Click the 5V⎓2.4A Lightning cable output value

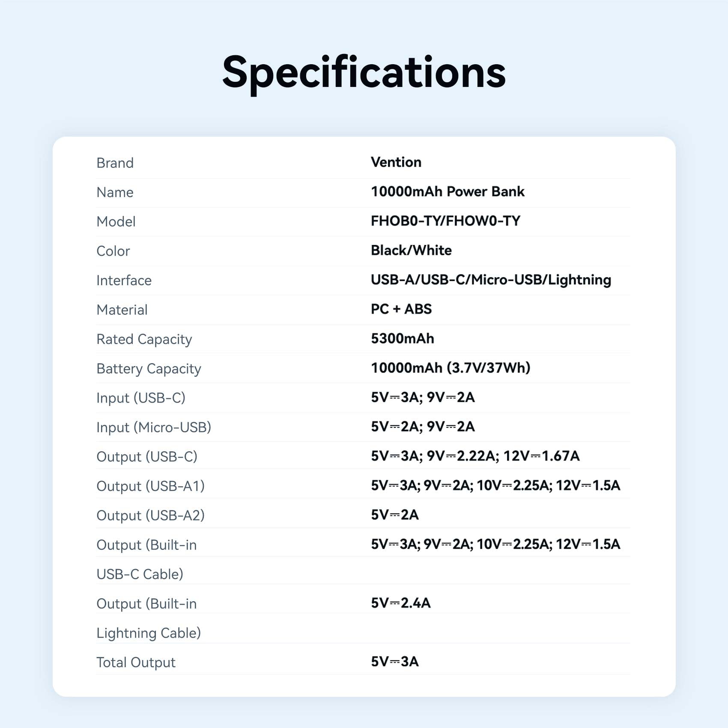[x=400, y=603]
